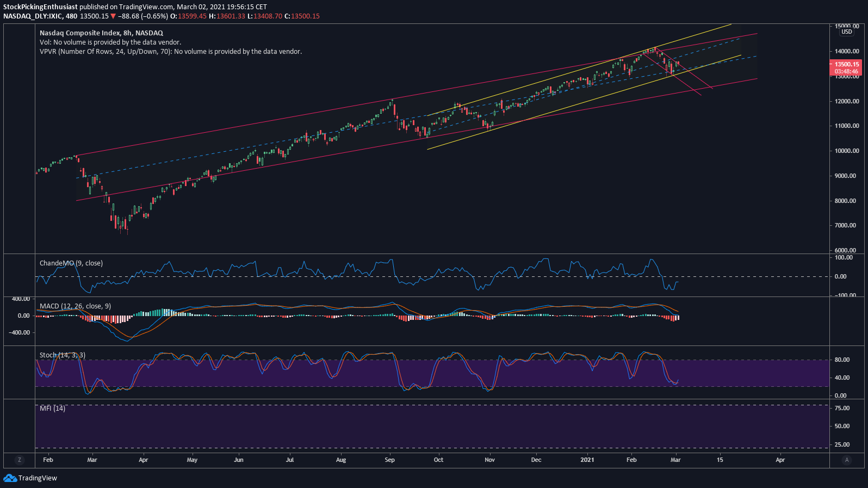Click the close value C:13500.15
868x488 pixels.
pyautogui.click(x=302, y=16)
